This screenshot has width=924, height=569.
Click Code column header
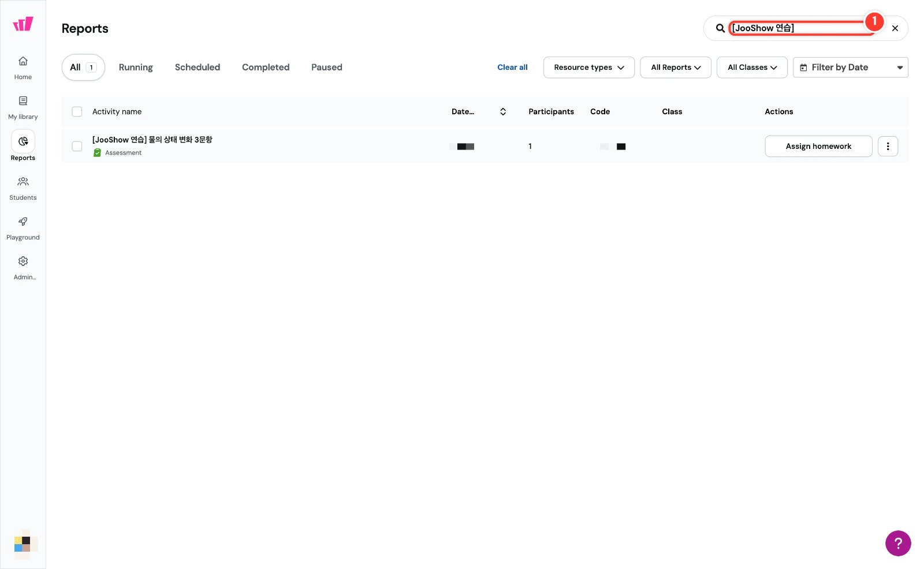(600, 112)
